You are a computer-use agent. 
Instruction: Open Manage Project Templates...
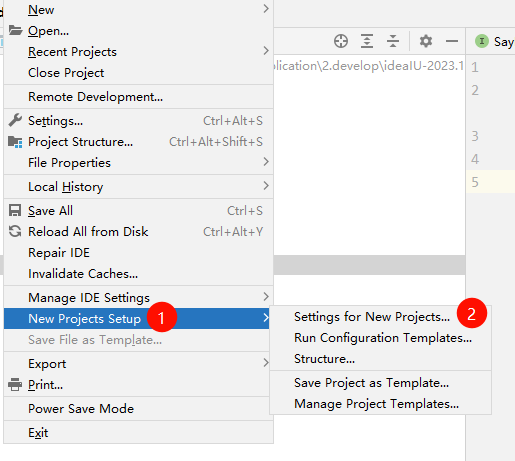pyautogui.click(x=380, y=404)
